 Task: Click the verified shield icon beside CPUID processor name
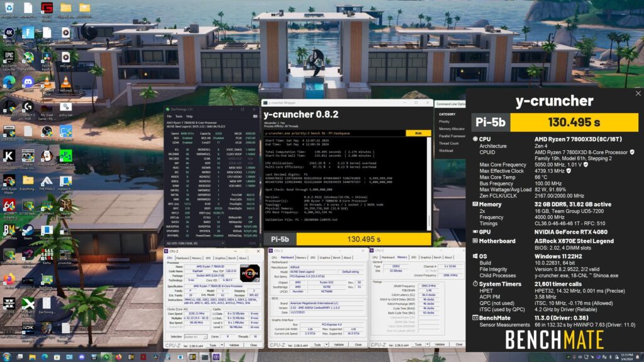[x=632, y=152]
